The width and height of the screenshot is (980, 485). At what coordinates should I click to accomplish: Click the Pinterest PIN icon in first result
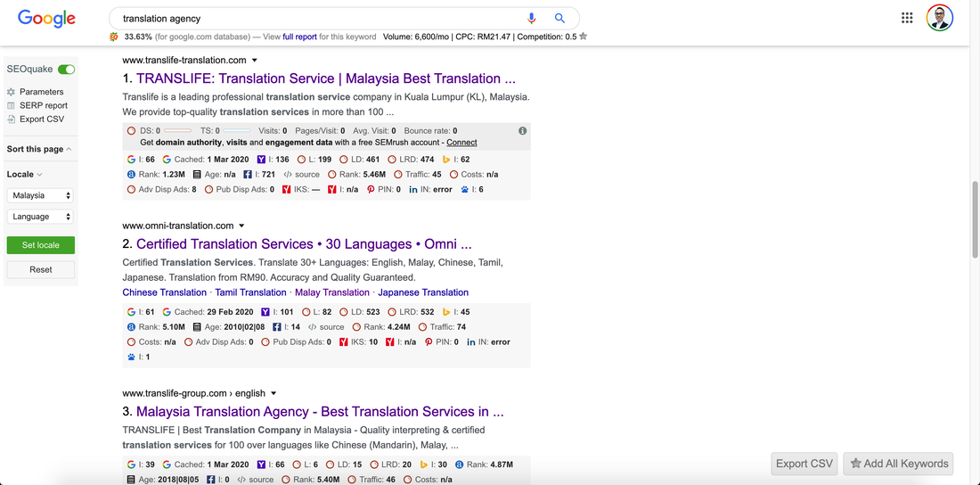tap(371, 190)
